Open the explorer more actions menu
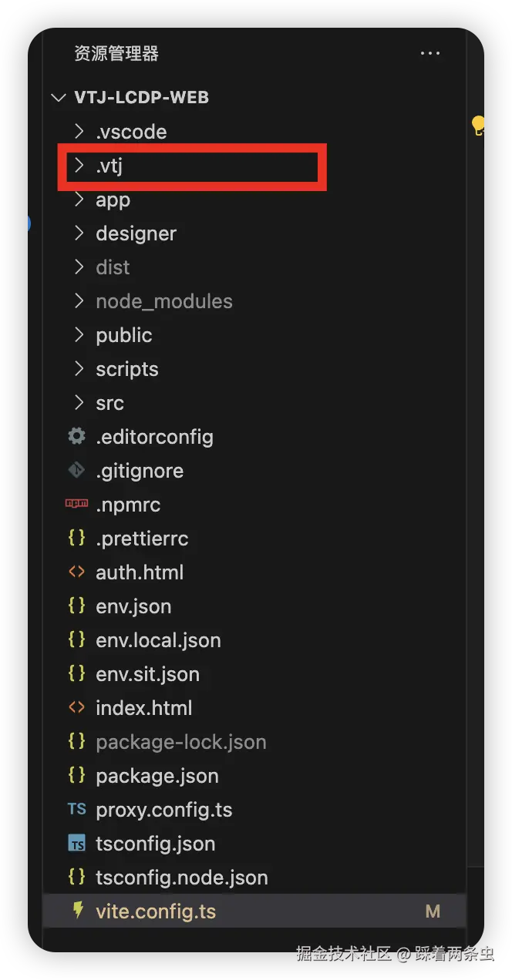Viewport: 512px width, 980px height. click(429, 54)
